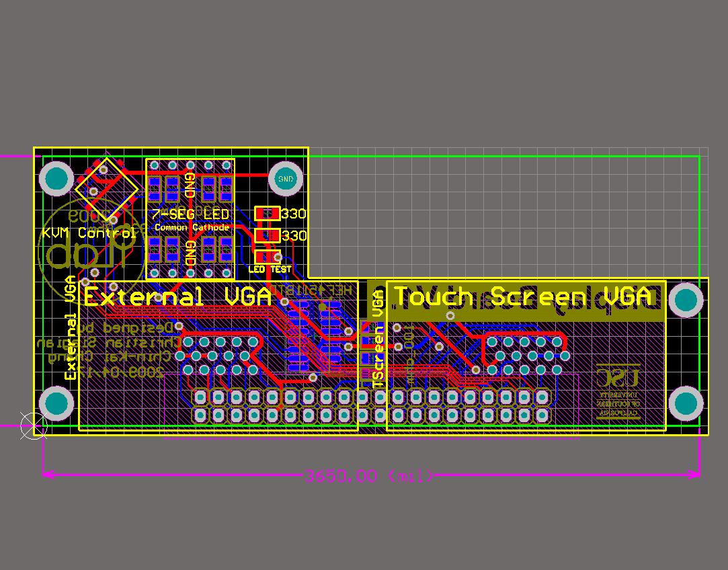Select the USC university logo on the board
This screenshot has width=728, height=570.
point(618,393)
